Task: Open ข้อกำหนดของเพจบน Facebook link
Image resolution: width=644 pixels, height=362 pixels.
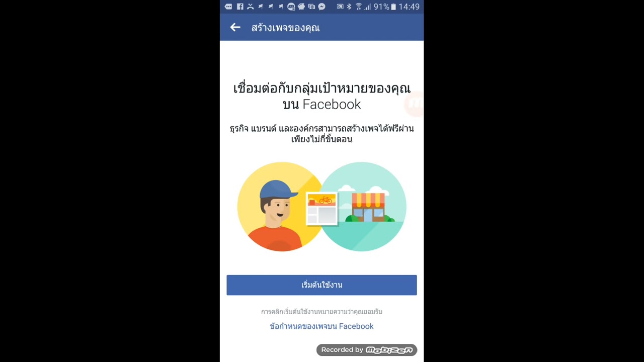Action: (x=321, y=326)
